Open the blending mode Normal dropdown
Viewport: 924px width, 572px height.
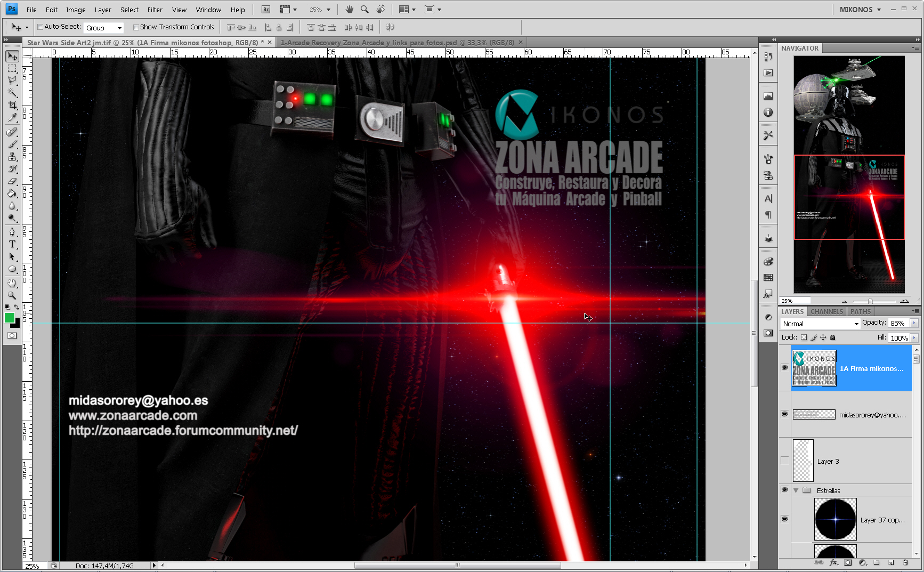[x=820, y=324]
